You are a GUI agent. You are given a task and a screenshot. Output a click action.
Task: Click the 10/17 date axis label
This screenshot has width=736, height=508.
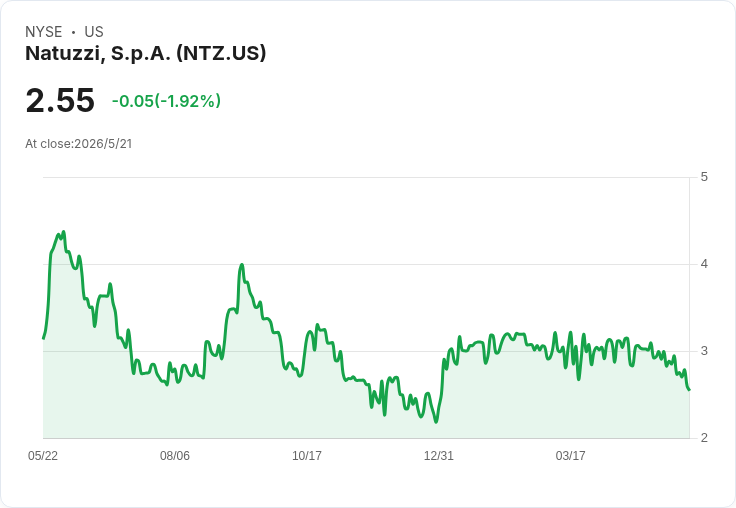point(307,455)
